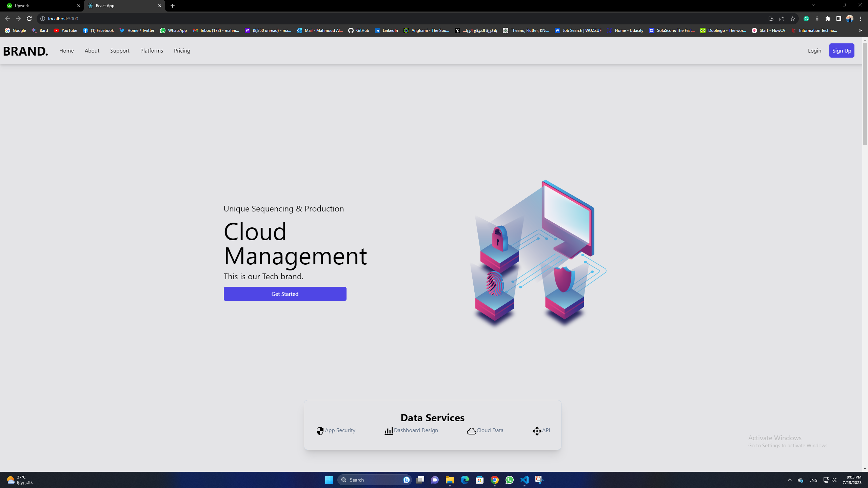Open the Chrome three-dot menu
868x488 pixels.
pyautogui.click(x=861, y=19)
